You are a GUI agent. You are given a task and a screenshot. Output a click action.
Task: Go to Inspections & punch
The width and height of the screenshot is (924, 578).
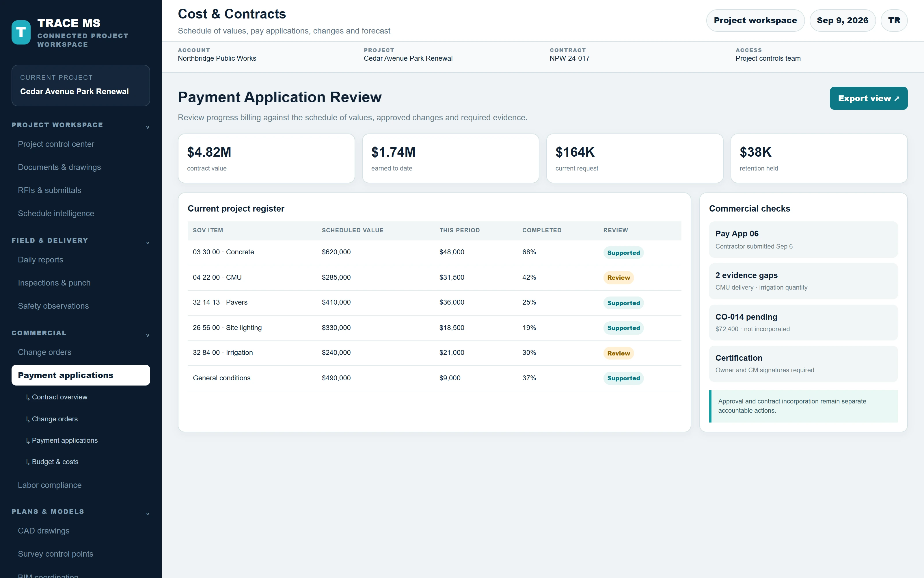tap(81, 283)
